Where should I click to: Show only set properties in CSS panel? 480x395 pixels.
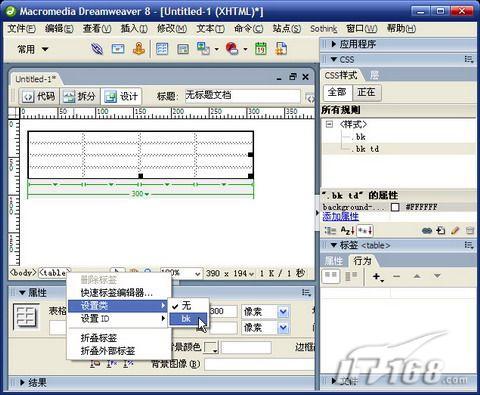click(365, 231)
